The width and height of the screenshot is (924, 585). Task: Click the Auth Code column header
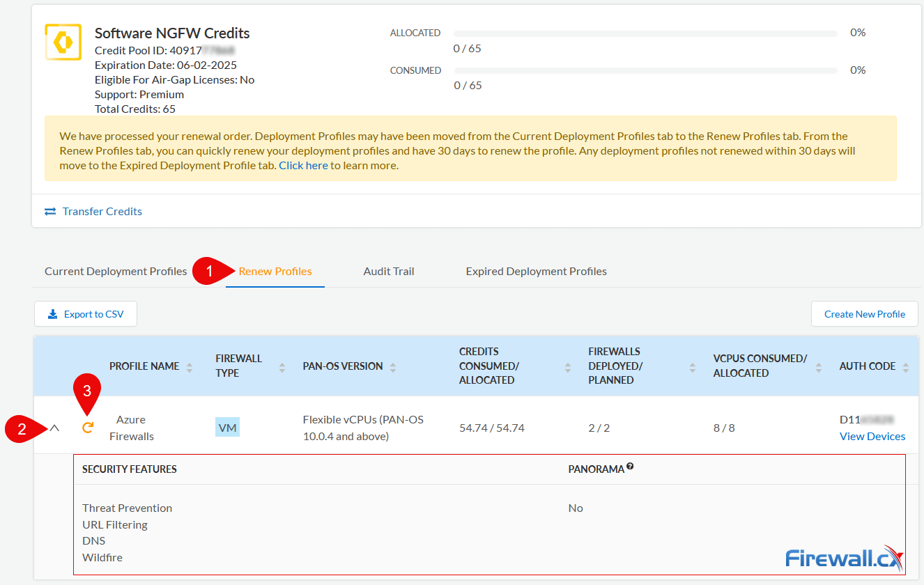(x=868, y=366)
